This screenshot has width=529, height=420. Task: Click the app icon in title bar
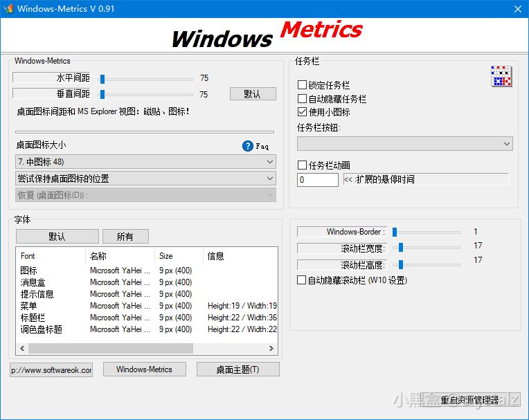[8, 8]
